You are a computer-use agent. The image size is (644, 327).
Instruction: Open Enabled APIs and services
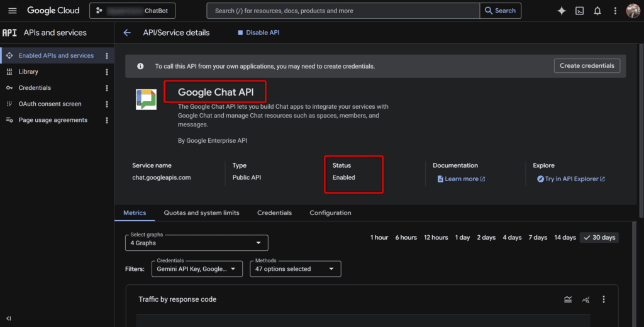coord(56,55)
